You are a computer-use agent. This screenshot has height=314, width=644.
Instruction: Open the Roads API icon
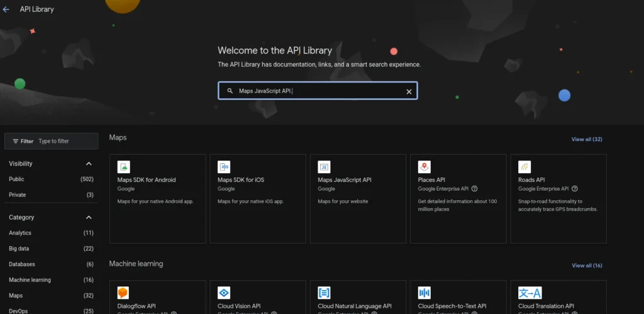[x=525, y=167]
